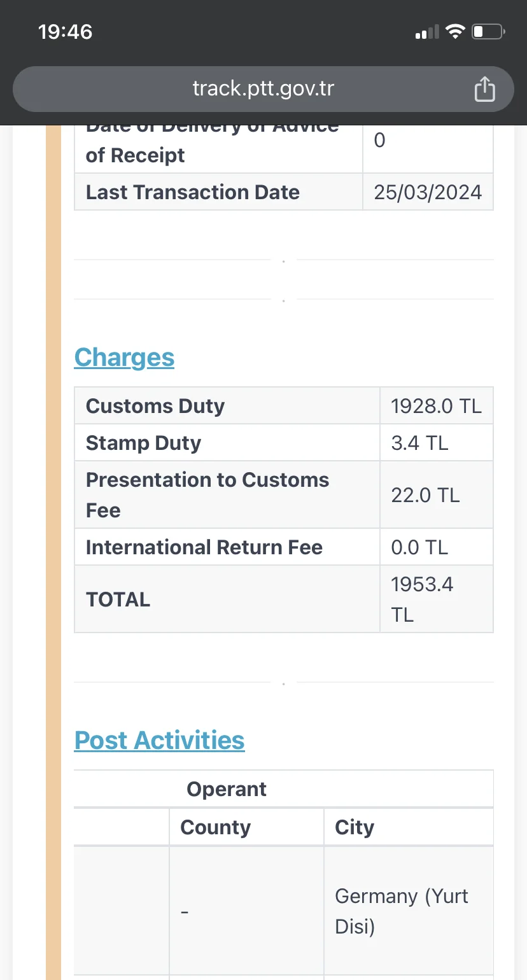Tap the Last Transaction Date 25/03/2024 value

click(x=428, y=192)
